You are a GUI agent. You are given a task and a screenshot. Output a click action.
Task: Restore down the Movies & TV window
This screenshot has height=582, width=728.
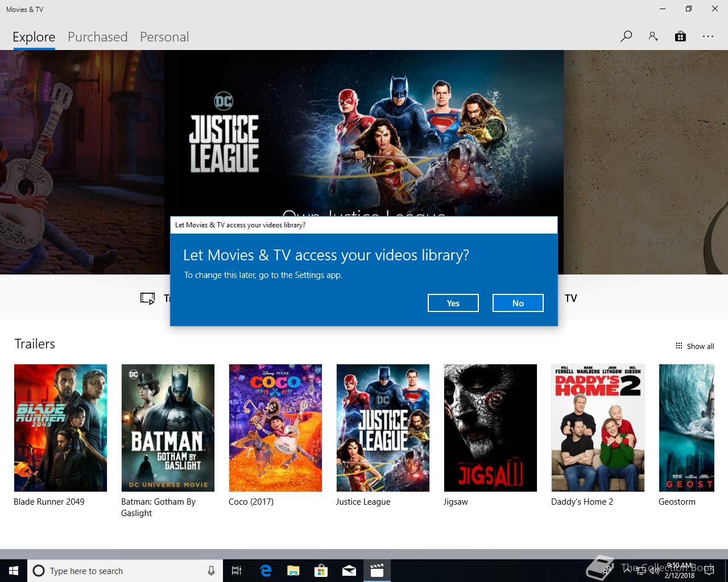pyautogui.click(x=689, y=9)
